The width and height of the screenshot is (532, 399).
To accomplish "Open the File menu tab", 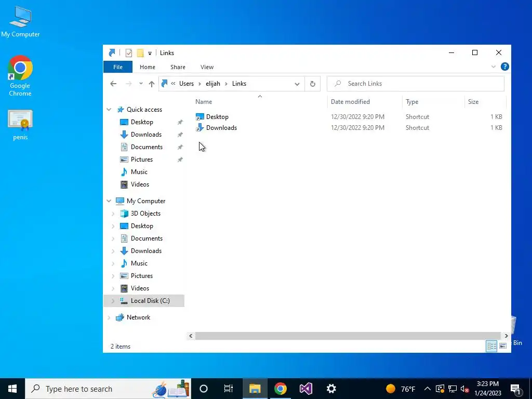I will click(x=118, y=67).
